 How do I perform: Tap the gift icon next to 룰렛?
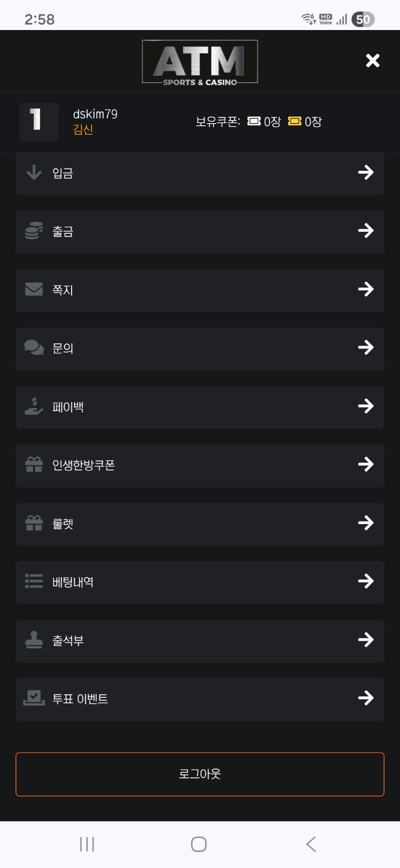click(x=34, y=523)
